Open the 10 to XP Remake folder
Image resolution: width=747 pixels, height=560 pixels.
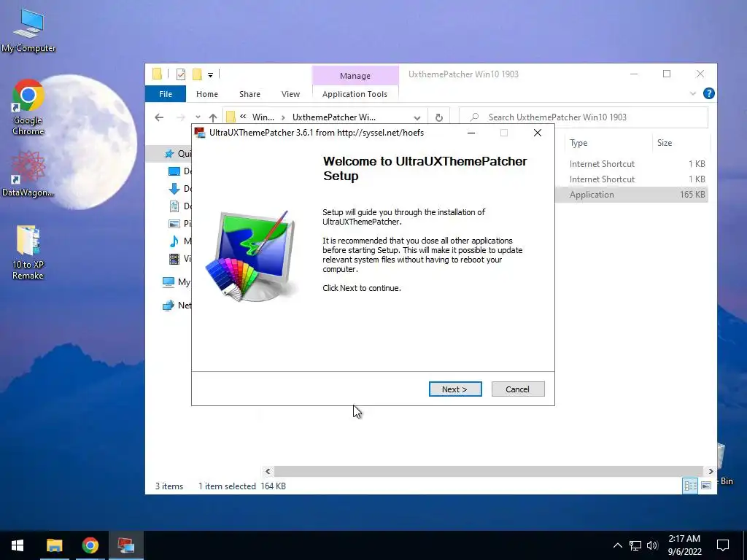(x=28, y=252)
